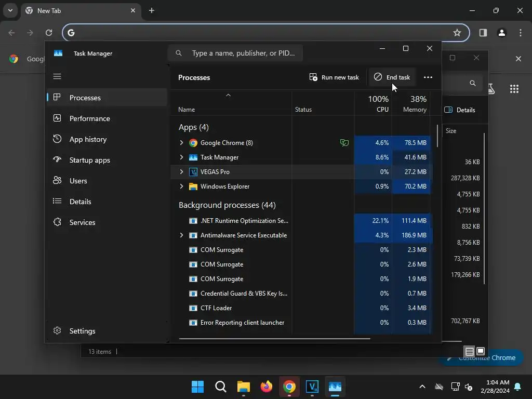Click Size column header in Explorer

click(x=451, y=130)
